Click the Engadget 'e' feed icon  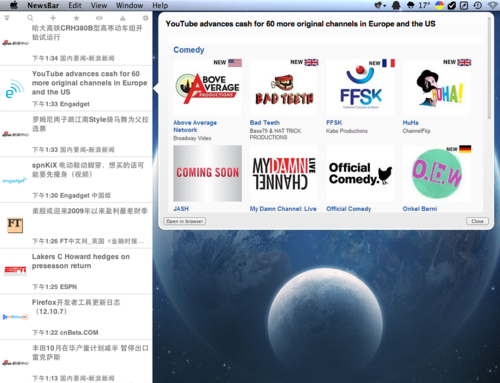coord(15,89)
